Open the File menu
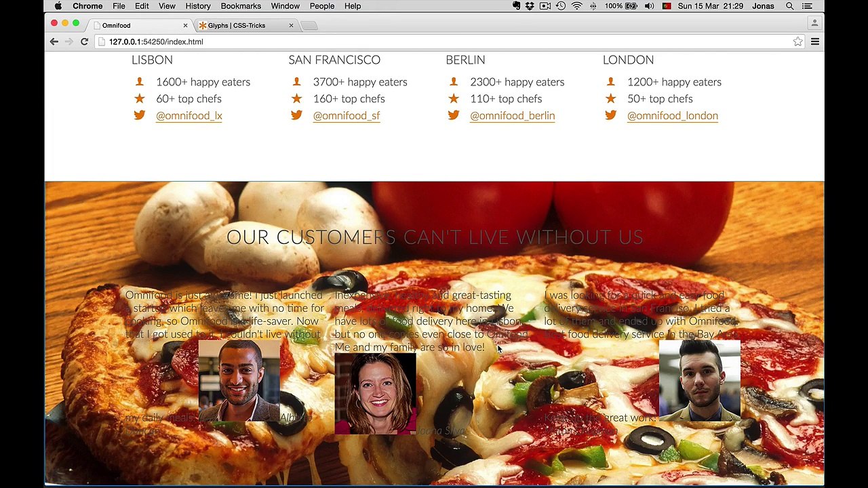This screenshot has height=488, width=868. [x=119, y=6]
